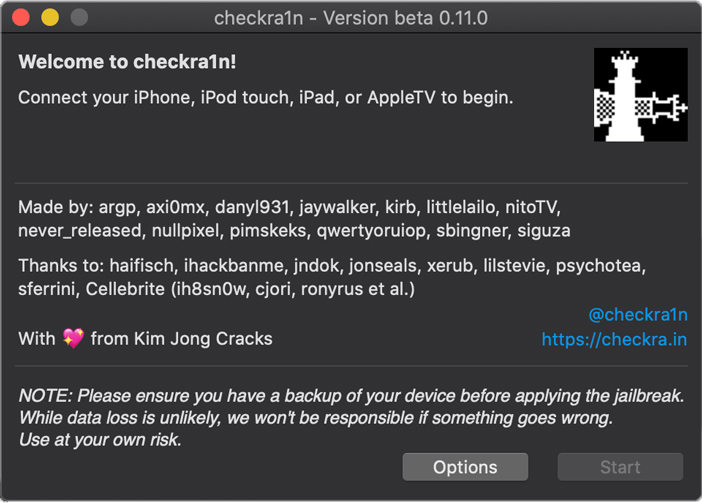702x503 pixels.
Task: Click the "Made by:" label in the credits
Action: [x=55, y=208]
